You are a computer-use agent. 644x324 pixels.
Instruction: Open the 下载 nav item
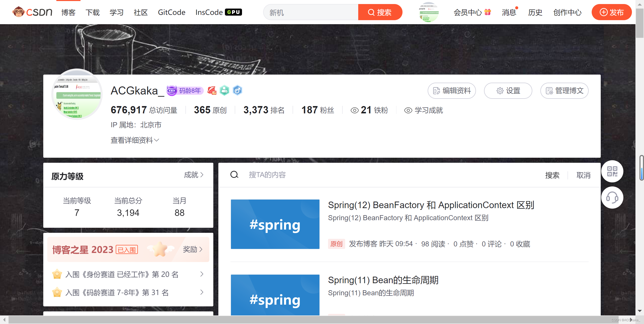[93, 12]
